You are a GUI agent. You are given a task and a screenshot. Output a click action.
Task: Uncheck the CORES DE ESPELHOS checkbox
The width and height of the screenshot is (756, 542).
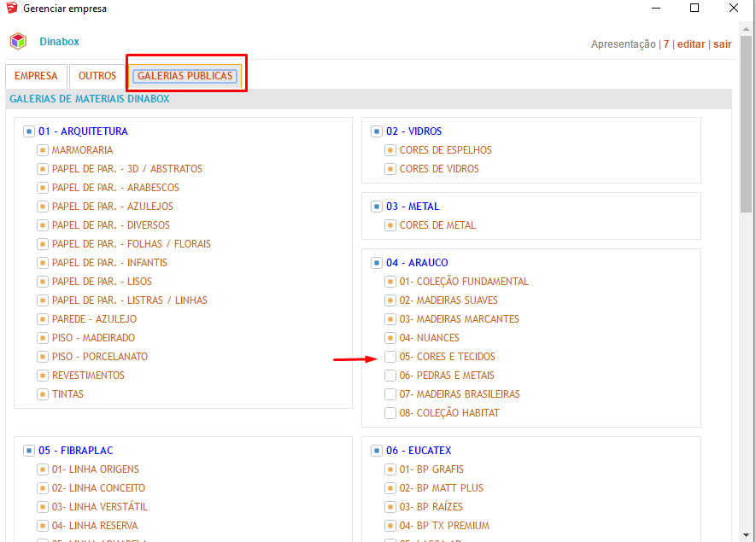pos(390,150)
